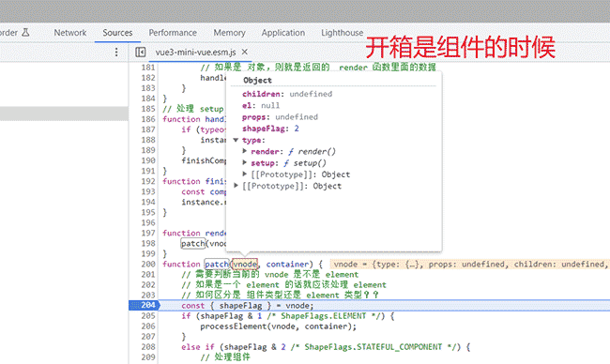Click ShapeFlags.STATEFUL_COMPONENT comment on line 208
Image resolution: width=610 pixels, height=364 pixels.
(x=374, y=347)
